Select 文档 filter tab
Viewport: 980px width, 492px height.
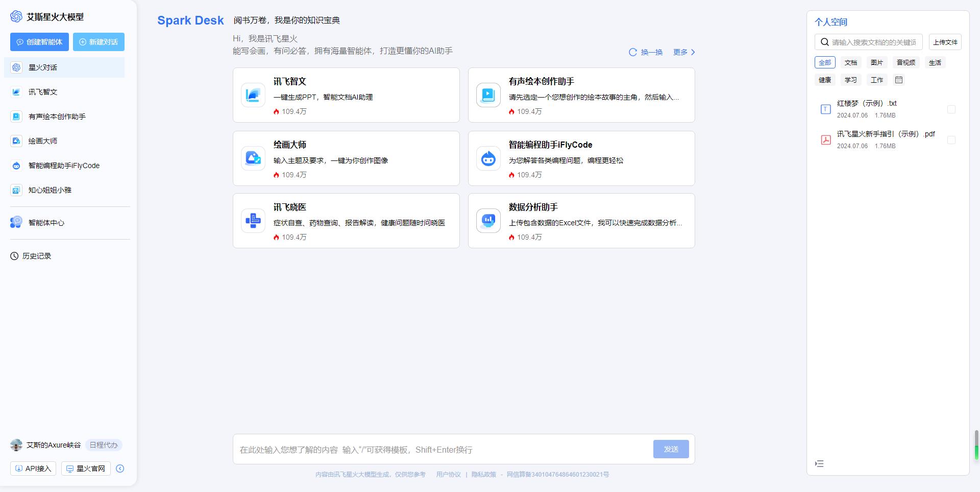[x=851, y=62]
